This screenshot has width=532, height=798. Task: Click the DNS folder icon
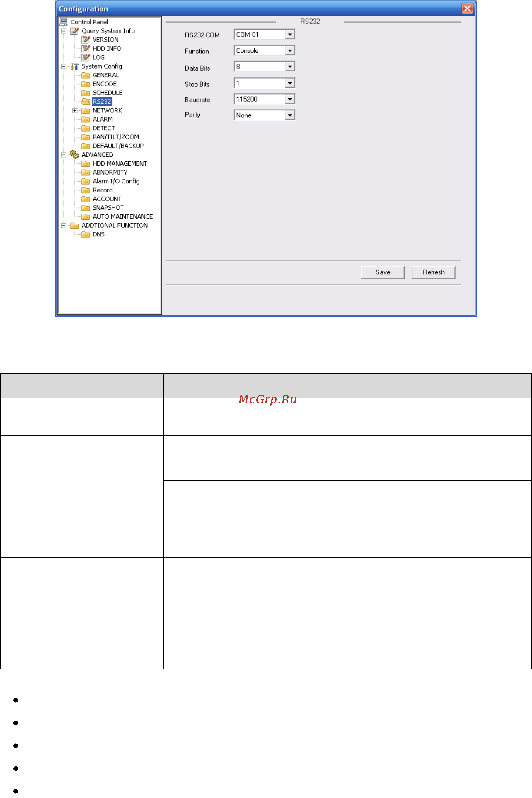click(x=86, y=234)
